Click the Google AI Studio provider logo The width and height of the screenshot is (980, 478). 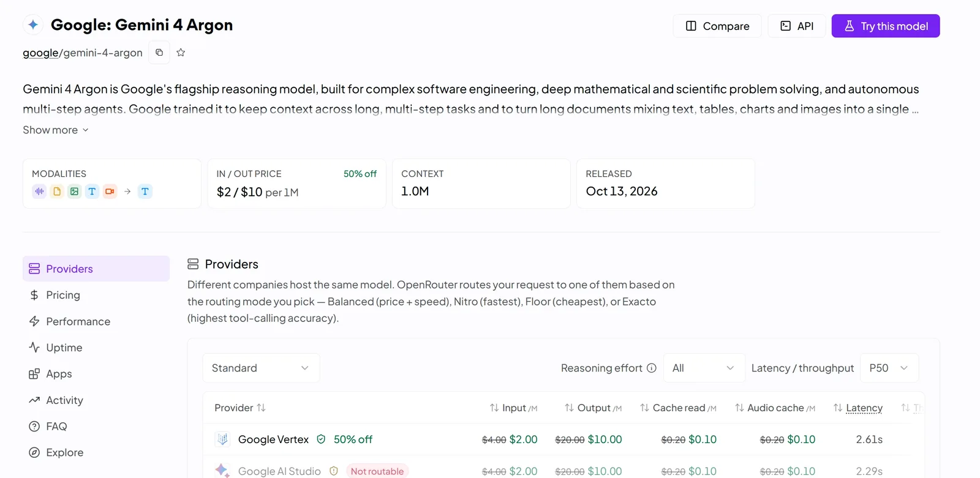pos(222,471)
